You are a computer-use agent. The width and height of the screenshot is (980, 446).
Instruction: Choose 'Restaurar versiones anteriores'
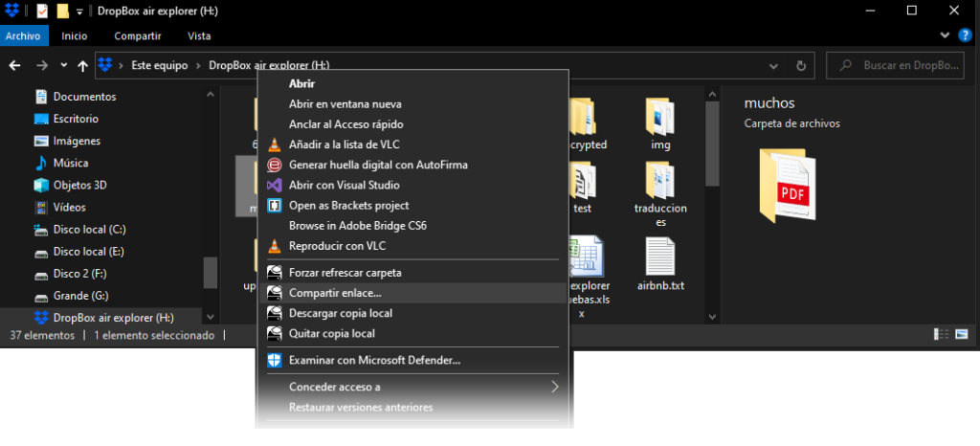coord(413,408)
